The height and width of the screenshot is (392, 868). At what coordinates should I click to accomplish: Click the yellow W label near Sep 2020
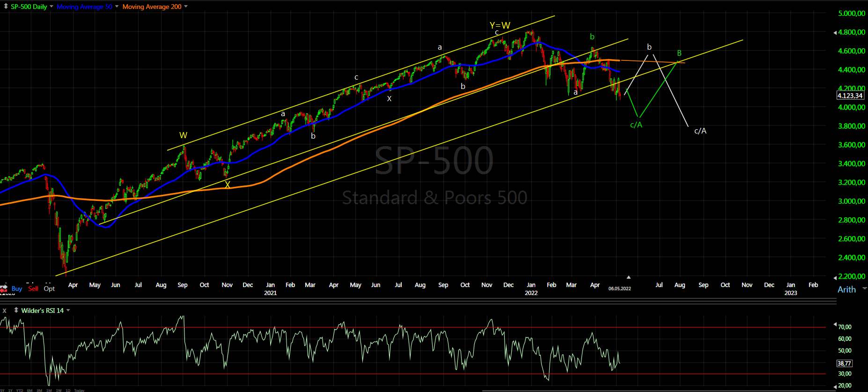tap(184, 135)
